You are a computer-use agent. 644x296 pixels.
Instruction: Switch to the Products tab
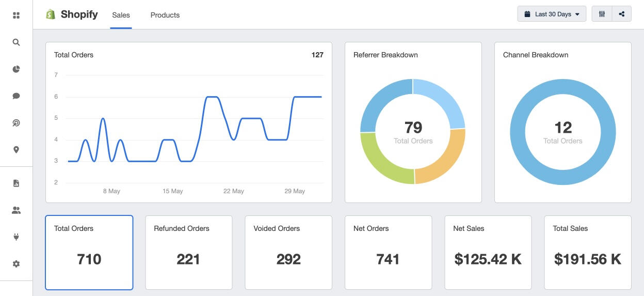click(165, 15)
